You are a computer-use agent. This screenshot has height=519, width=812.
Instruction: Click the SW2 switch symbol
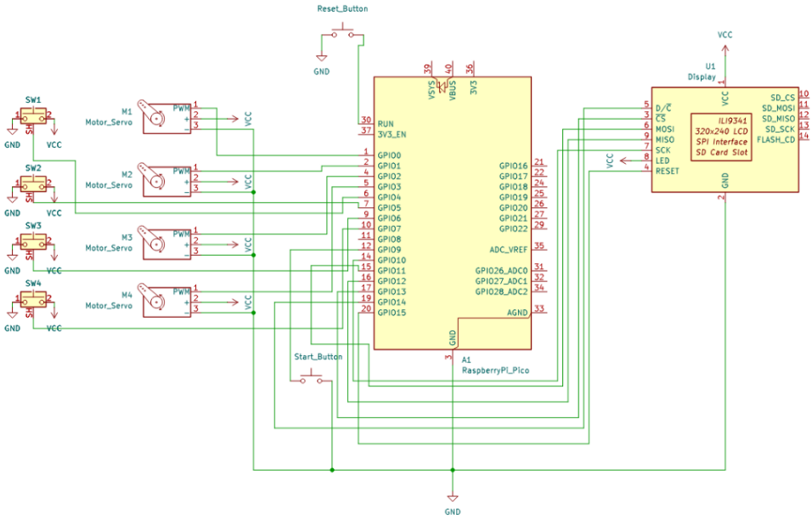click(33, 183)
